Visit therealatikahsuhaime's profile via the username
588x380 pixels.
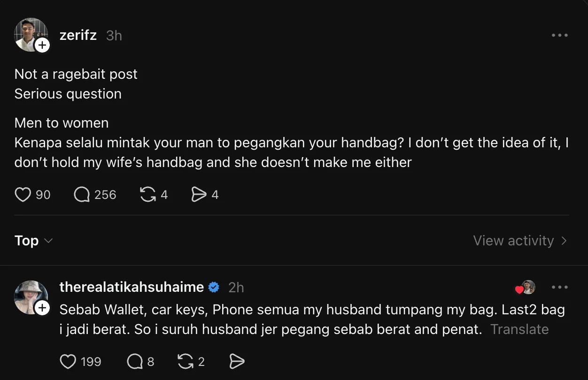click(x=132, y=287)
